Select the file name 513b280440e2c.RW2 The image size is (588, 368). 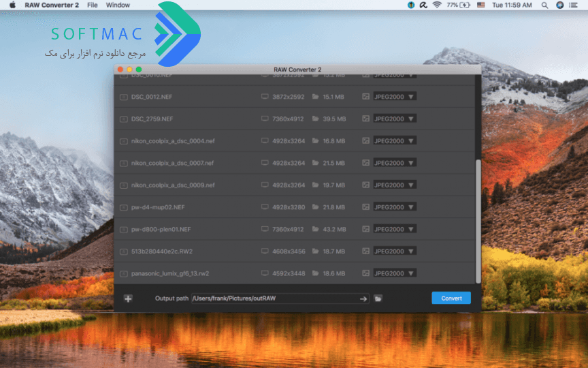pos(162,251)
